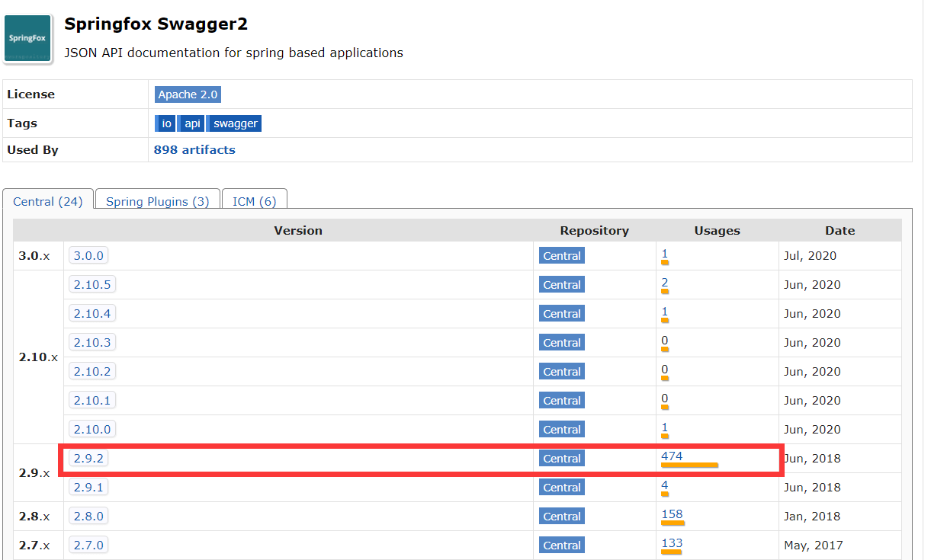Screen dimensions: 931x560
Task: Click Central repository badge for 2.10.4
Action: click(x=562, y=314)
